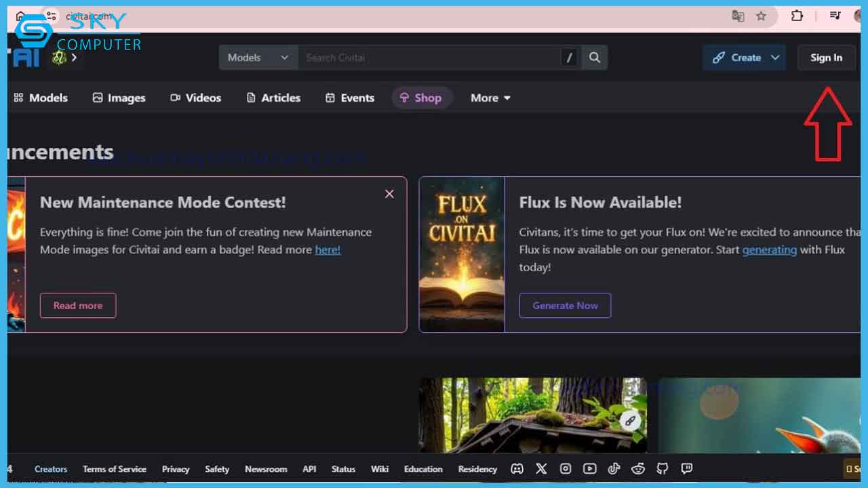868x488 pixels.
Task: Go to the Models tab
Action: (x=41, y=98)
